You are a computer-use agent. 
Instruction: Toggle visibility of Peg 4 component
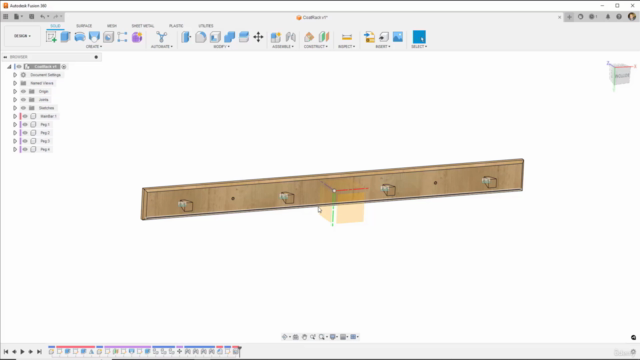point(25,149)
